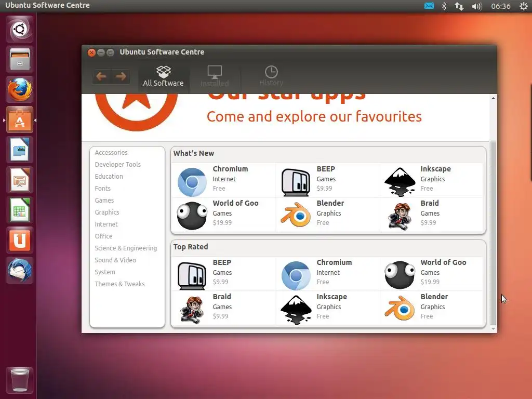The height and width of the screenshot is (399, 532).
Task: Click the Ubuntu Software Centre launcher icon
Action: point(19,120)
